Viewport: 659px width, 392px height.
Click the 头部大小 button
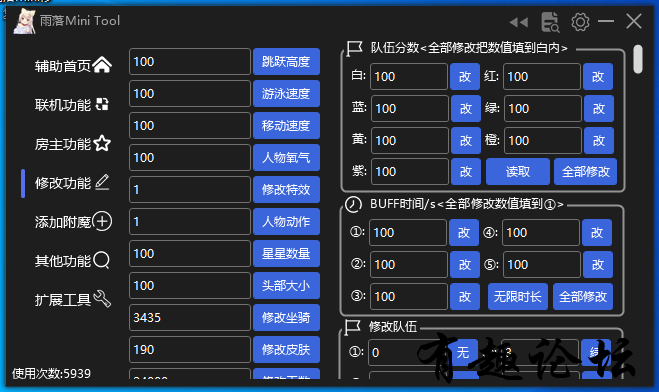point(286,285)
